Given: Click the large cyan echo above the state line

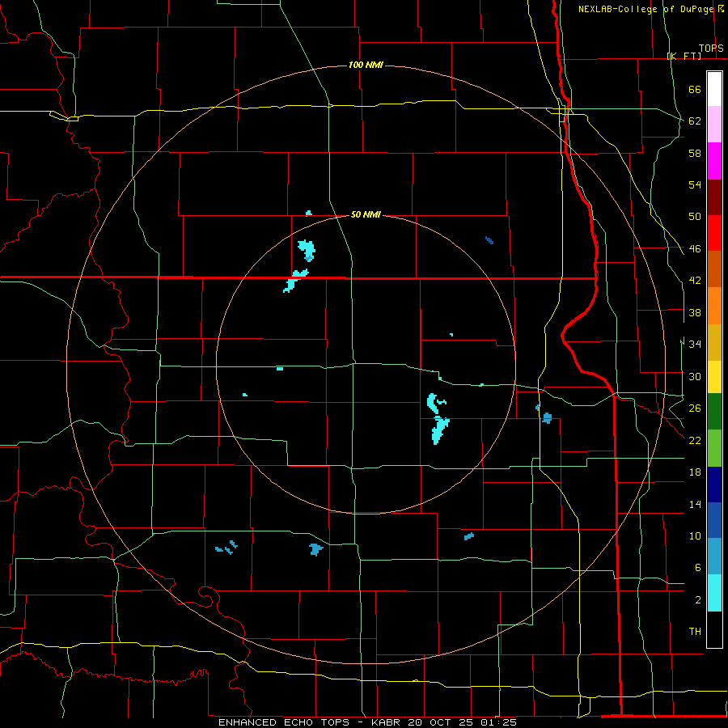Looking at the screenshot, I should pyautogui.click(x=307, y=250).
